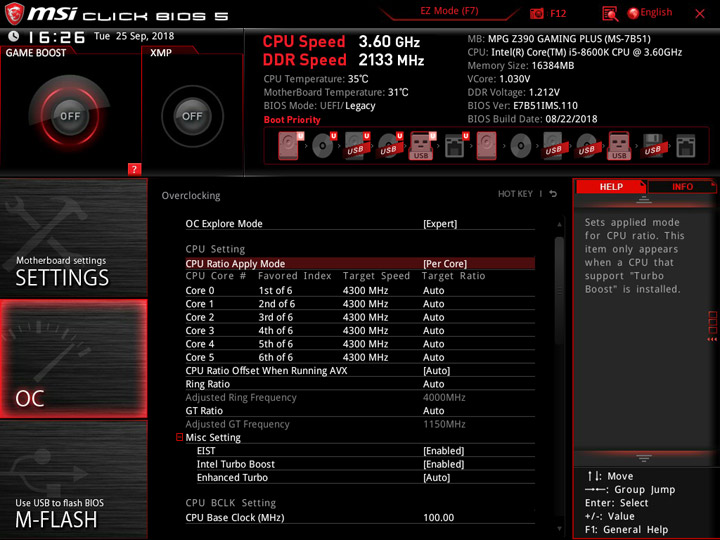Image resolution: width=720 pixels, height=540 pixels.
Task: Switch to the HELP tab
Action: 611,186
